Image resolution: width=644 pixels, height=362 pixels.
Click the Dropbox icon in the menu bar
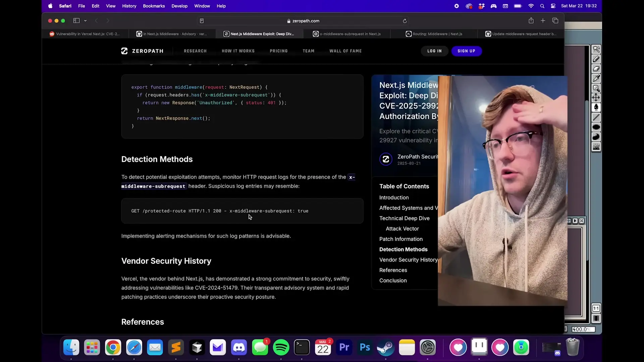click(481, 6)
